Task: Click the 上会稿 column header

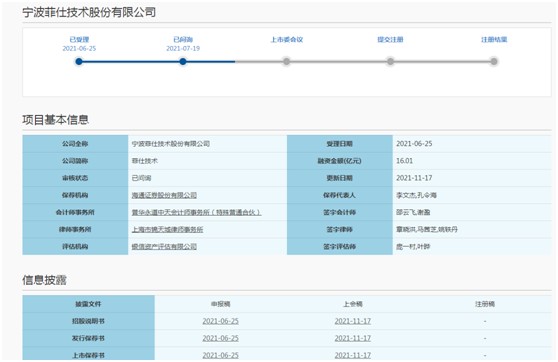Action: (353, 304)
